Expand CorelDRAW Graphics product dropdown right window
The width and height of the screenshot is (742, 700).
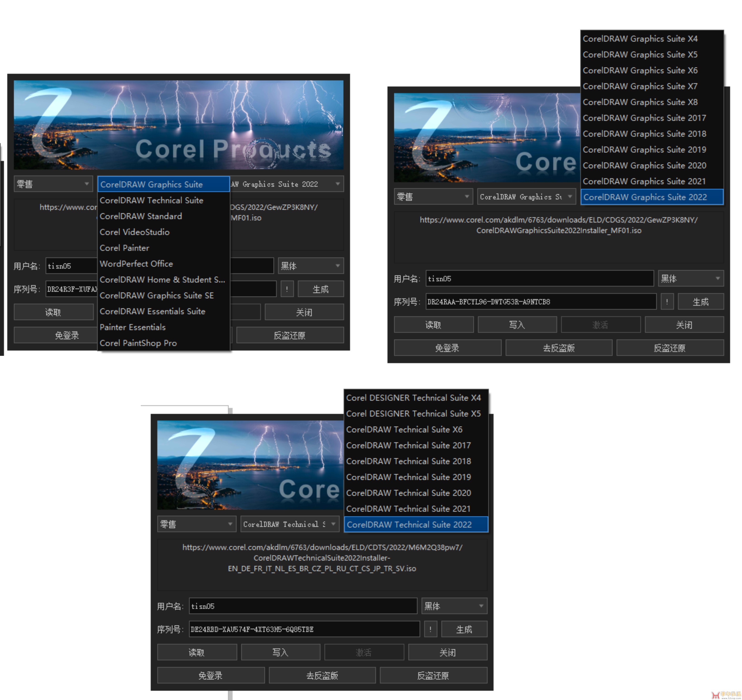(527, 197)
